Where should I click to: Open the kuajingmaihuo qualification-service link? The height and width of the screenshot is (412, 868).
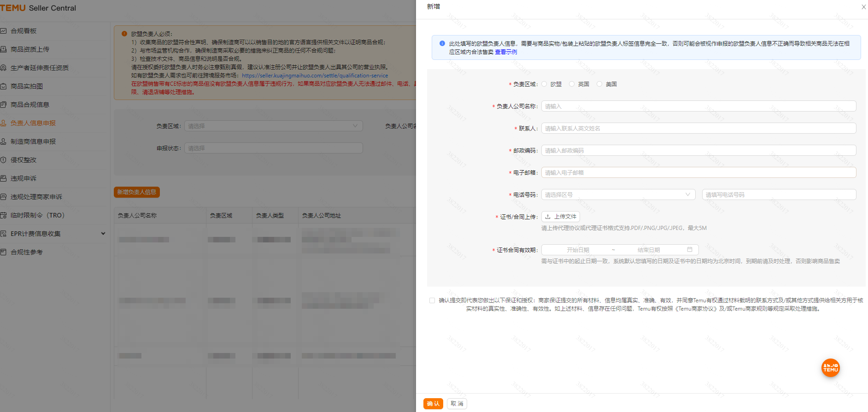[x=315, y=76]
